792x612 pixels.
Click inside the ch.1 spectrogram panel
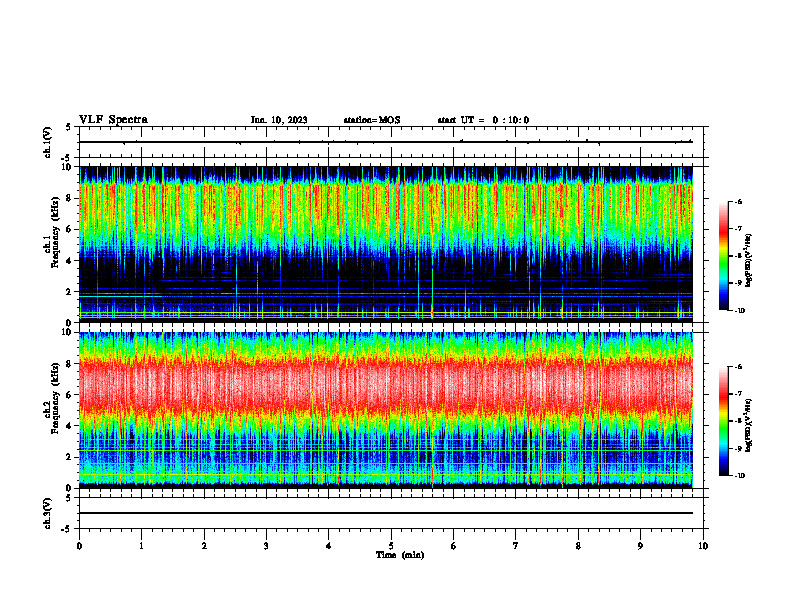point(386,244)
